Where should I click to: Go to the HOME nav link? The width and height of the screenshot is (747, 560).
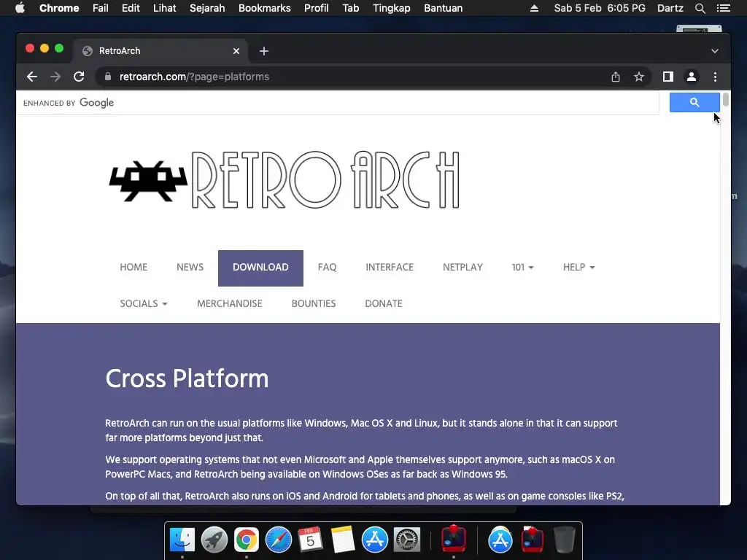coord(133,268)
